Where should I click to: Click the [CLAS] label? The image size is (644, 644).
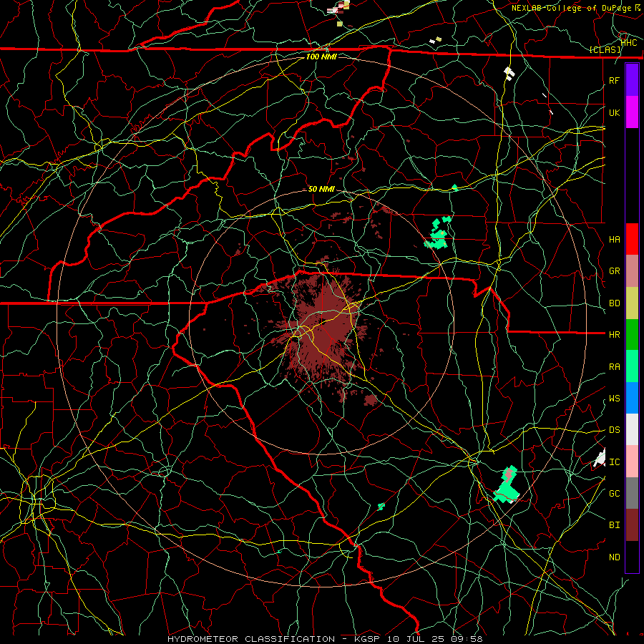point(605,49)
